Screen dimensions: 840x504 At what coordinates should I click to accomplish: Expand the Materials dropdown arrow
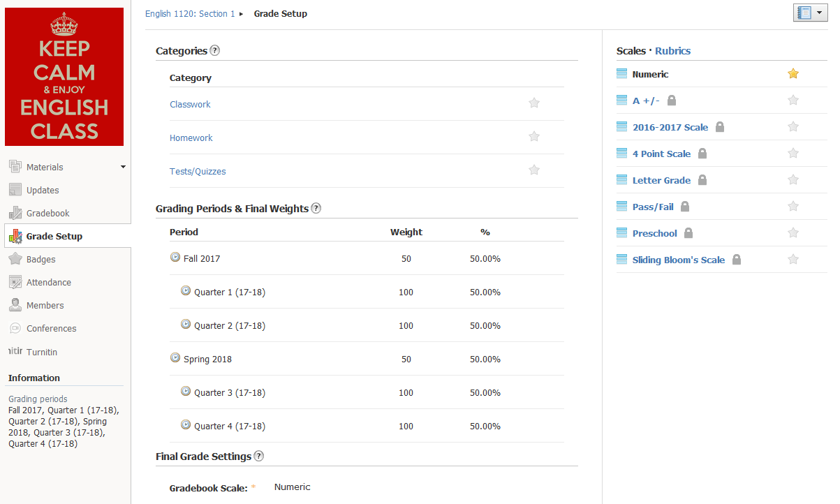click(x=123, y=167)
